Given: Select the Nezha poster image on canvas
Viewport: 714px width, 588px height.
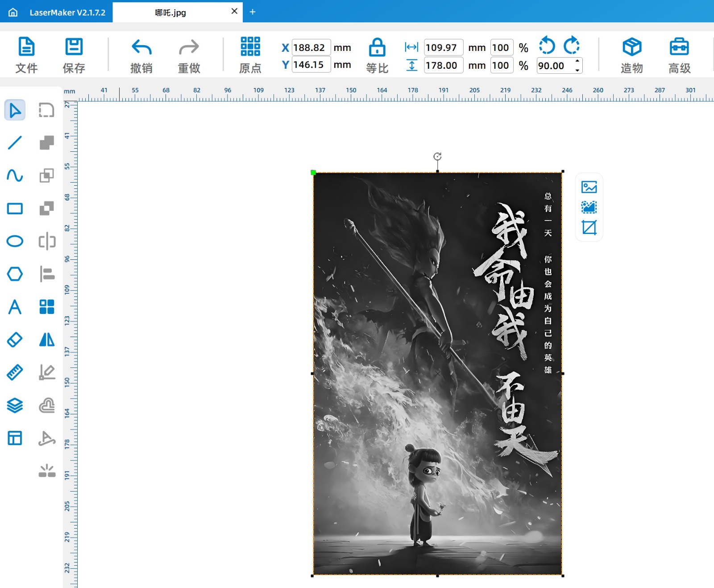Looking at the screenshot, I should pyautogui.click(x=437, y=373).
